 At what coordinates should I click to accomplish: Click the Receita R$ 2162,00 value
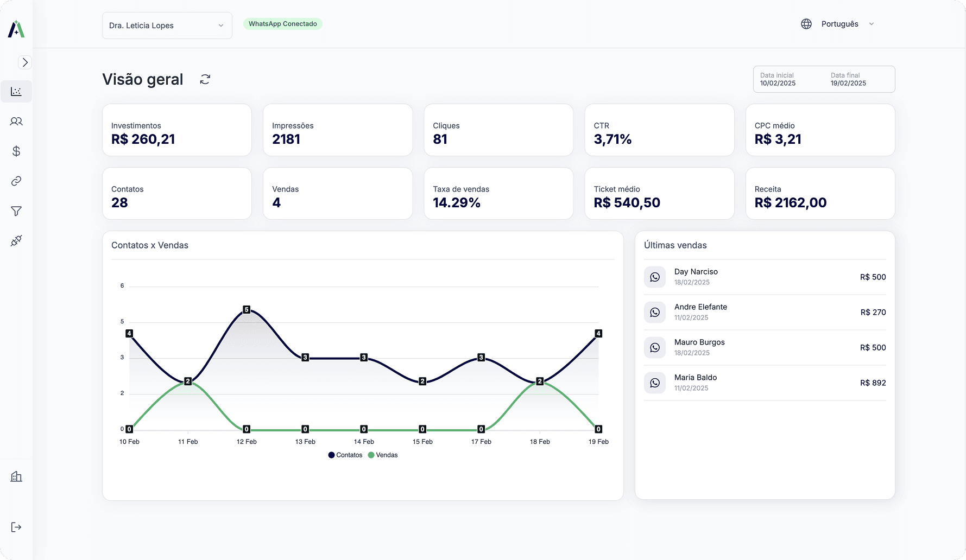(x=791, y=203)
